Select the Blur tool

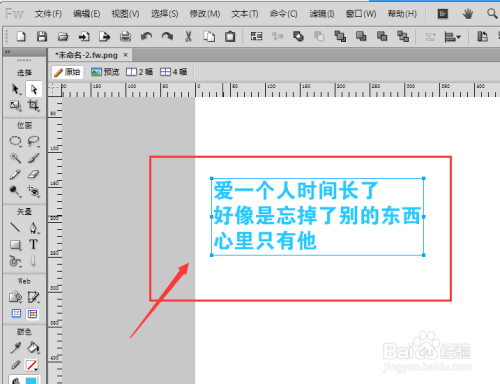pos(15,191)
